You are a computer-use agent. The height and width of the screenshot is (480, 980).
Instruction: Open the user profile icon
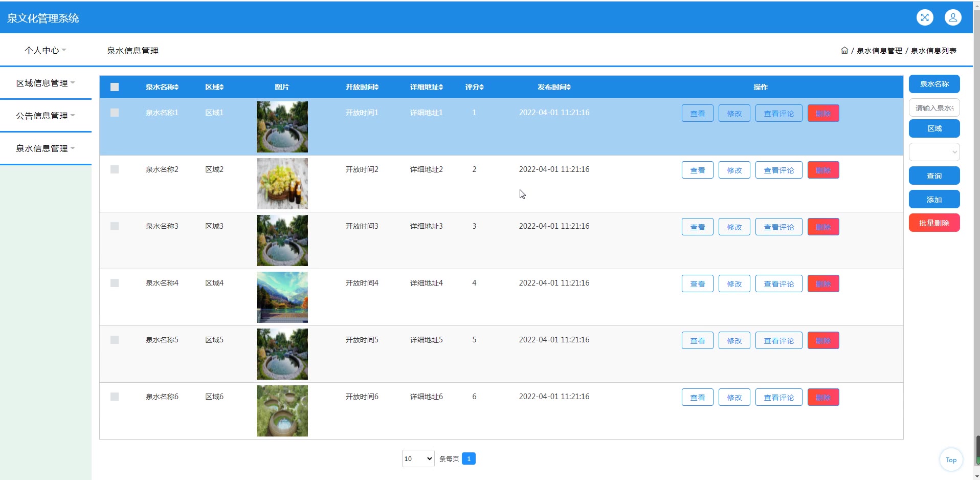[x=952, y=17]
